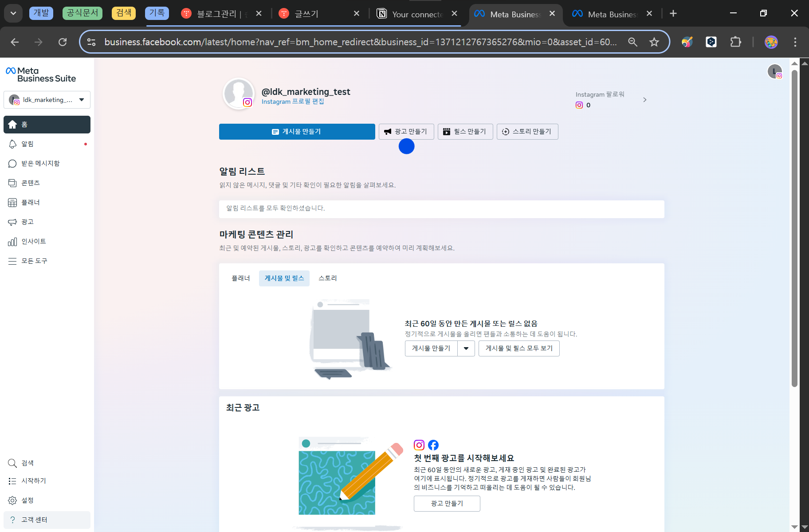View site information icon in address bar
Image resolution: width=809 pixels, height=532 pixels.
tap(91, 42)
